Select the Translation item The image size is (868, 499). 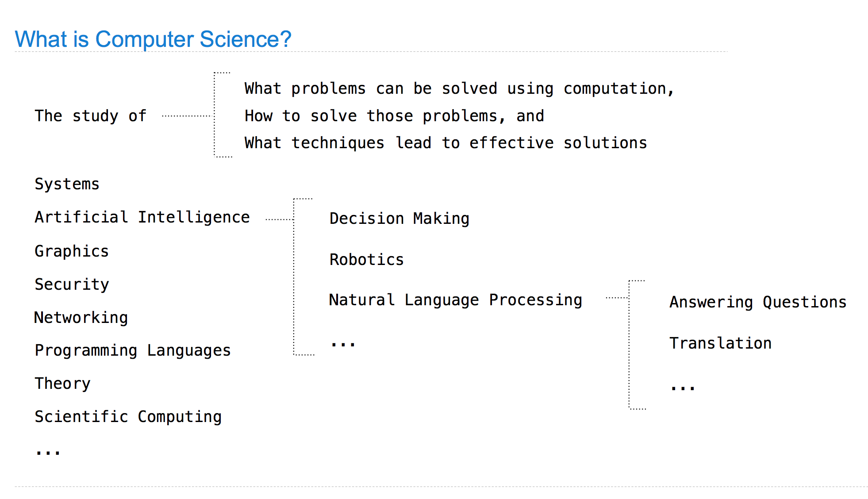point(720,343)
